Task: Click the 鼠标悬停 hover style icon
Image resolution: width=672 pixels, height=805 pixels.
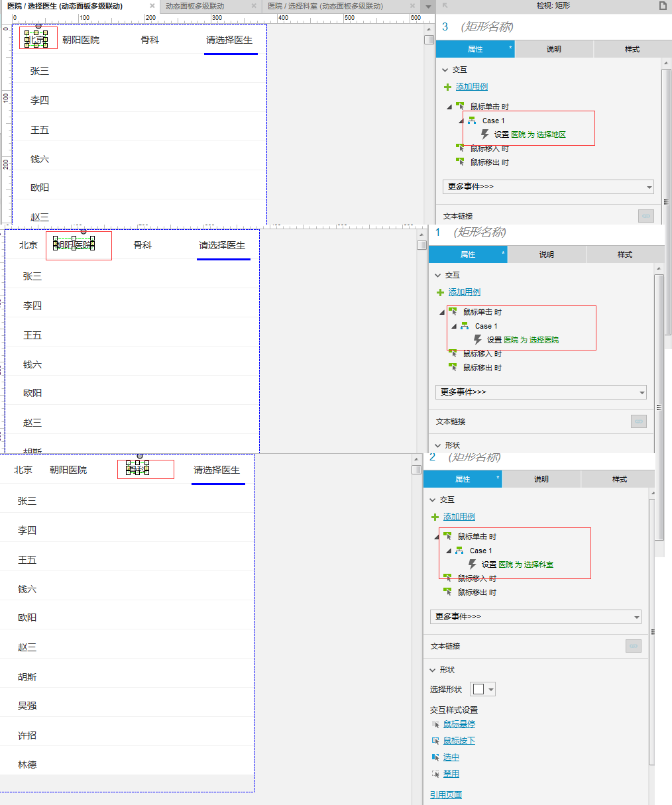Action: point(435,724)
